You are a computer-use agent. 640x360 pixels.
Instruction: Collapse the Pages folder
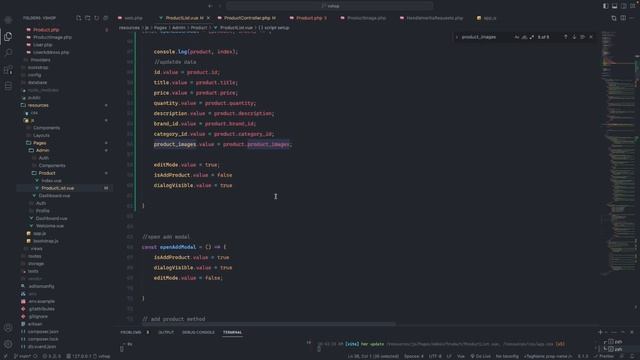pos(39,143)
